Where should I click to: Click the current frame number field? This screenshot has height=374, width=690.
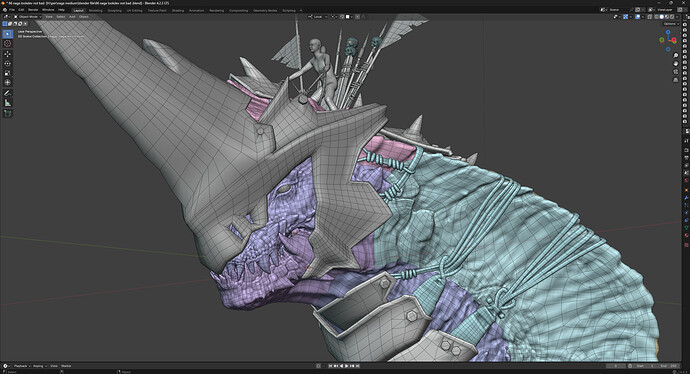click(616, 366)
